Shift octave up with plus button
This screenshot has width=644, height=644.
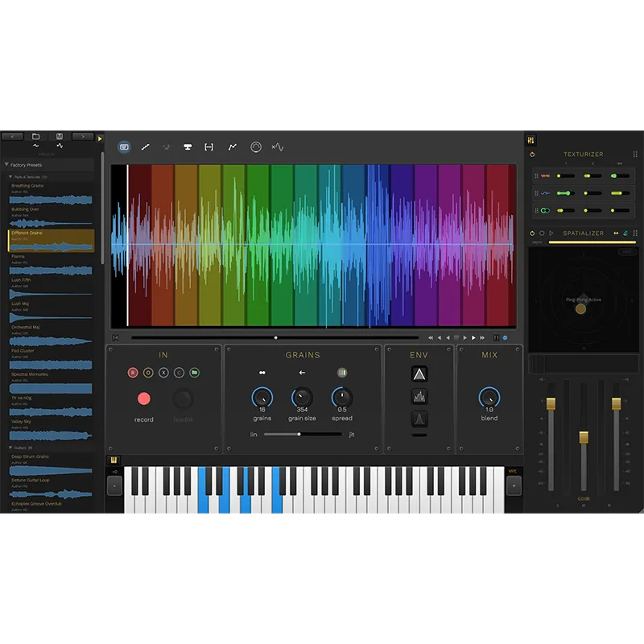514,486
